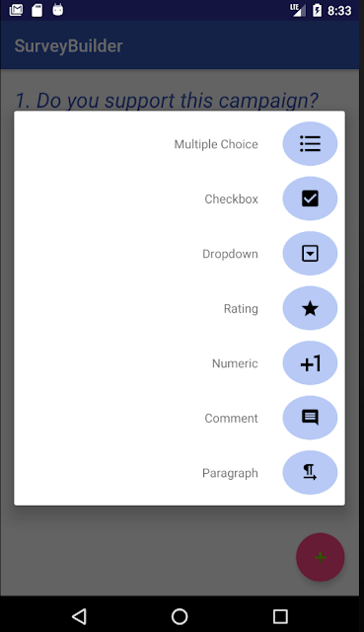Screen dimensions: 364x632
Task: Tap the Paragraph pilcrow icon button
Action: [x=310, y=472]
